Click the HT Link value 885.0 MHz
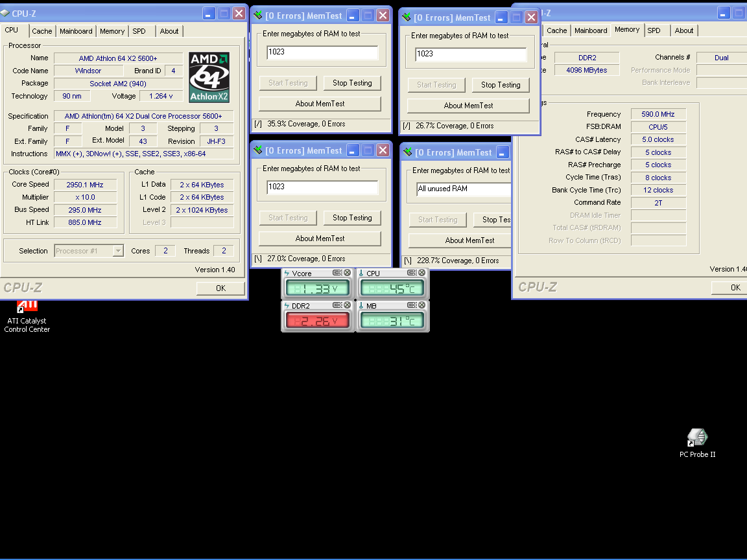 pos(85,222)
